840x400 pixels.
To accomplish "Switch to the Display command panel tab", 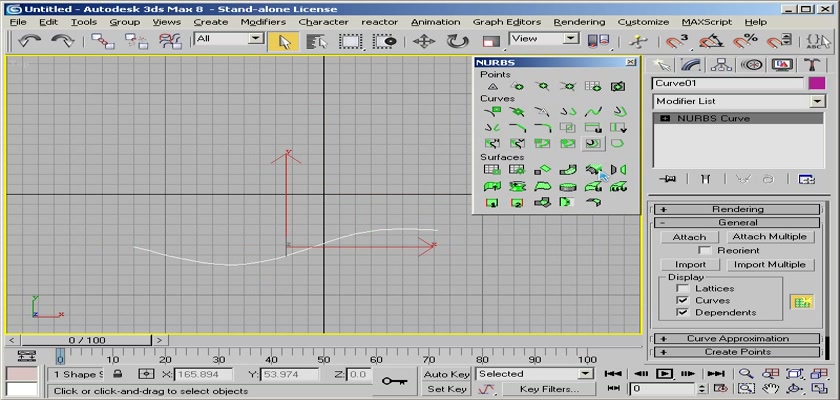I will [782, 65].
